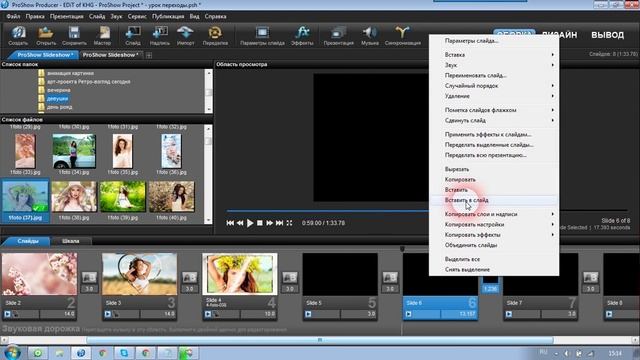Viewport: 640px width, 360px height.
Task: Click the horizontal timeline scrollbar
Action: tap(320, 340)
